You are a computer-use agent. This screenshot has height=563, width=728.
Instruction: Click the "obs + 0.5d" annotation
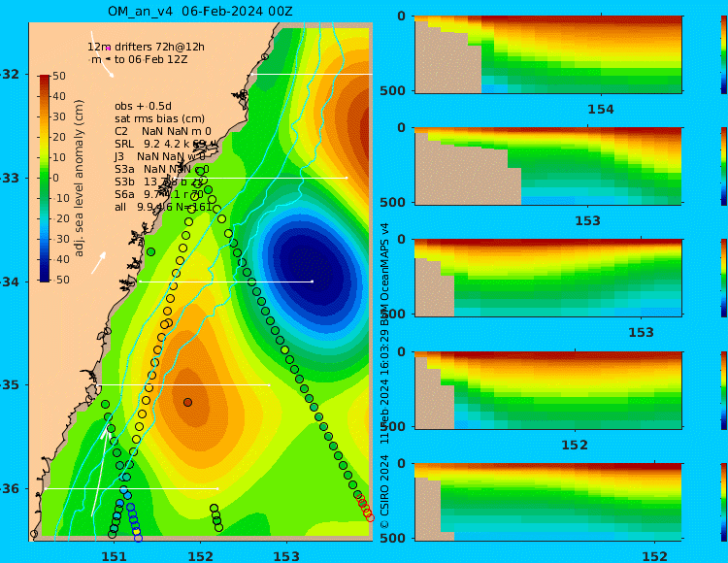click(143, 106)
